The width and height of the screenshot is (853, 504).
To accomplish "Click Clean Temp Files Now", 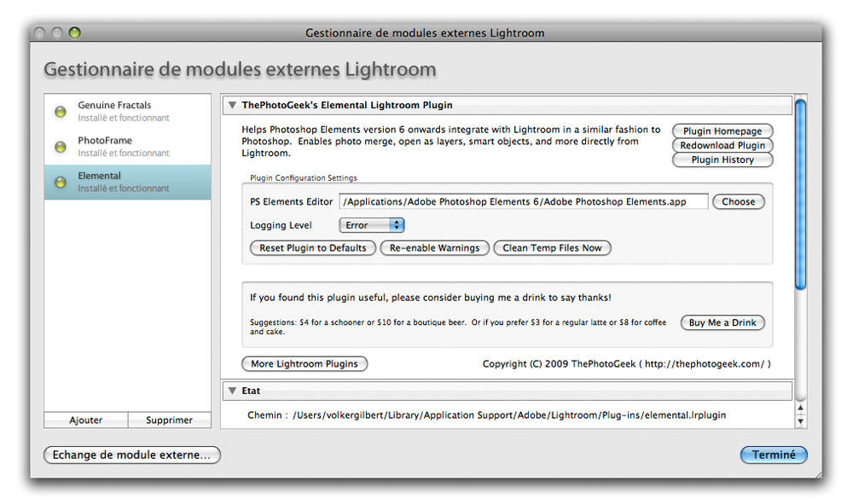I will (552, 248).
